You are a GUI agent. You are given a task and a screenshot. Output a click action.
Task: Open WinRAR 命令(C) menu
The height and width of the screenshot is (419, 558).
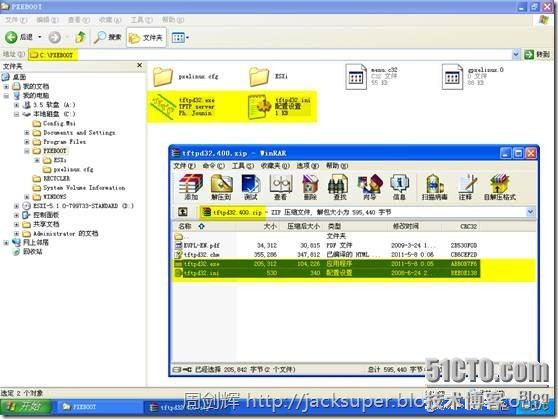pyautogui.click(x=214, y=166)
